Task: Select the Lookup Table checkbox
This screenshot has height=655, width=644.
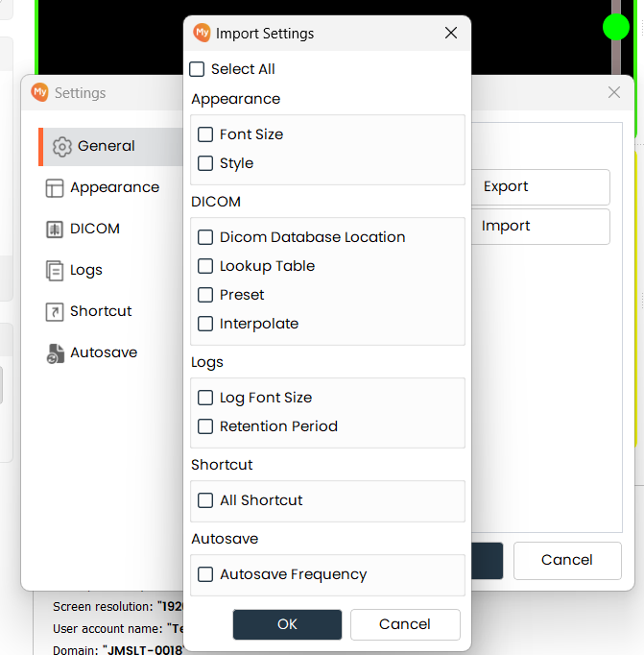Action: (x=205, y=266)
